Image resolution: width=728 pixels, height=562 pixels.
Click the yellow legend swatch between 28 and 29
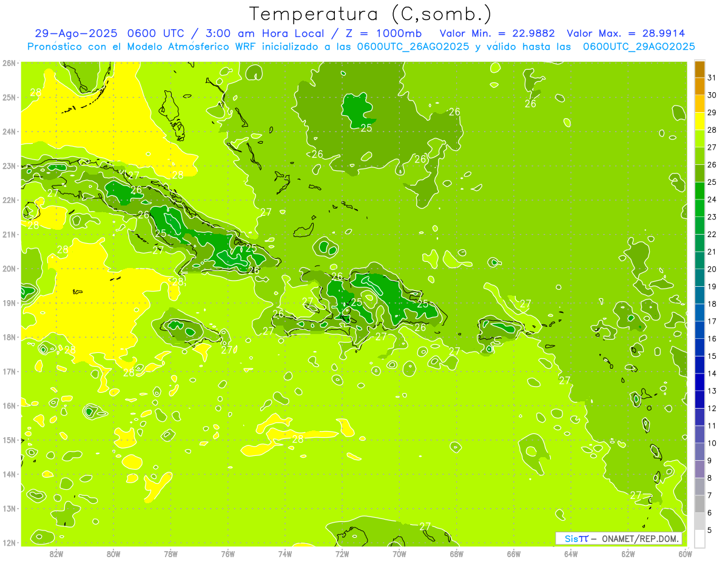699,122
